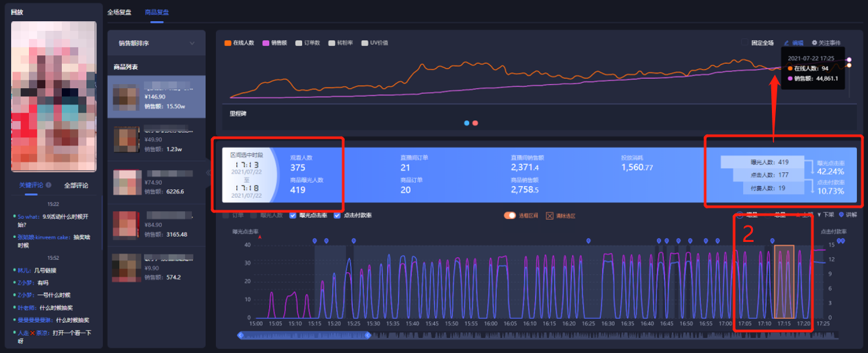
Task: Switch to the 全部评论 tab
Action: (x=76, y=185)
